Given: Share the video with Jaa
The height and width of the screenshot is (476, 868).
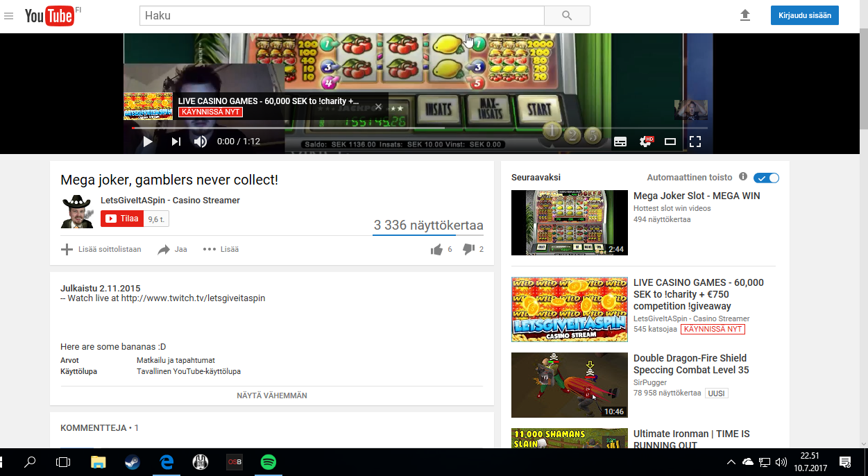Looking at the screenshot, I should 172,249.
